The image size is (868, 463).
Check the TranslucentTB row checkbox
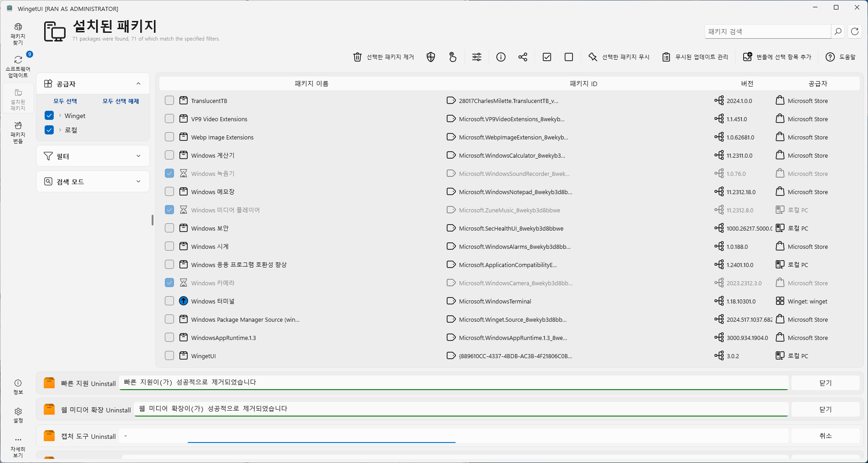pyautogui.click(x=169, y=100)
